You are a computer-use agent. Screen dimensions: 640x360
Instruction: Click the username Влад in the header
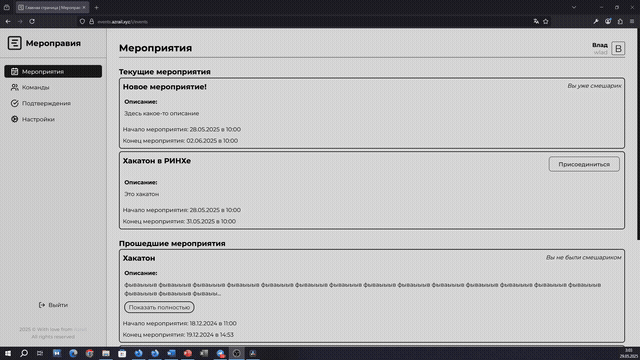pyautogui.click(x=600, y=45)
